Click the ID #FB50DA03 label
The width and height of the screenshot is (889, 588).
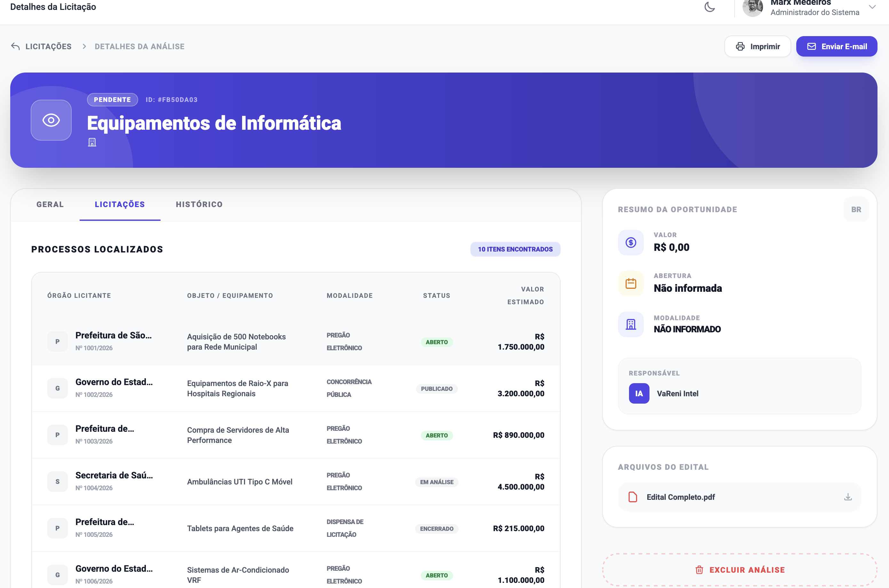[x=171, y=100]
